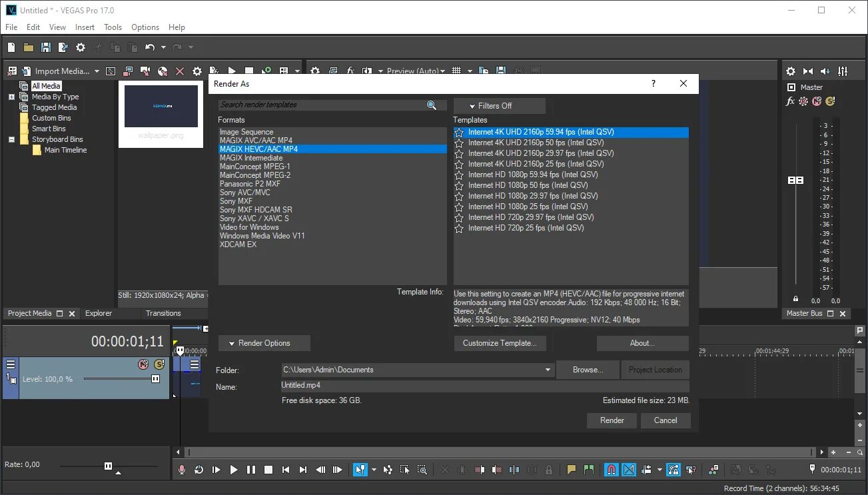The height and width of the screenshot is (495, 868).
Task: Switch to the Transitions tab
Action: point(163,313)
